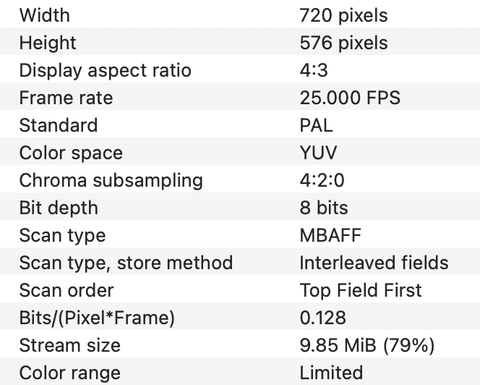Select the Display aspect ratio row
480x385 pixels.
pyautogui.click(x=240, y=69)
